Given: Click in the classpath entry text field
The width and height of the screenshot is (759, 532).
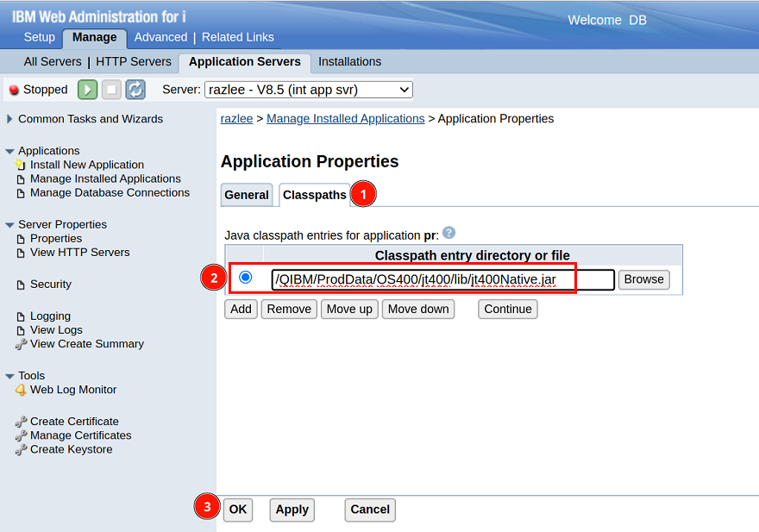Looking at the screenshot, I should click(x=442, y=279).
